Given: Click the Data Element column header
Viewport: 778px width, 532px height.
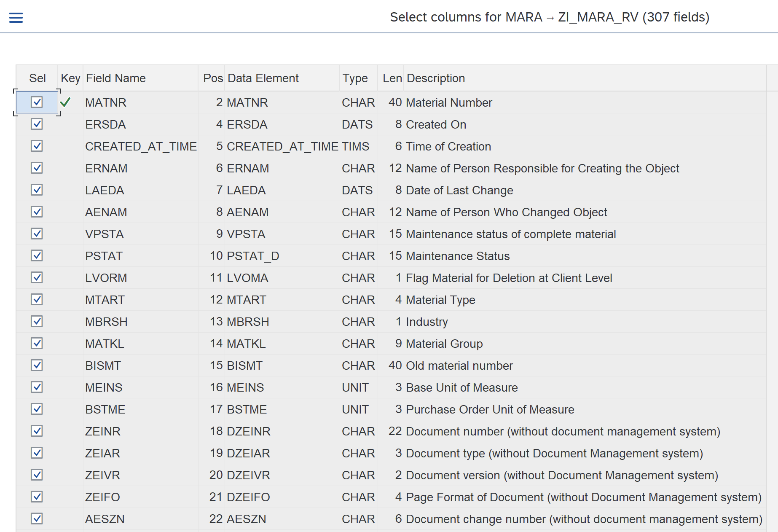Looking at the screenshot, I should click(x=263, y=78).
